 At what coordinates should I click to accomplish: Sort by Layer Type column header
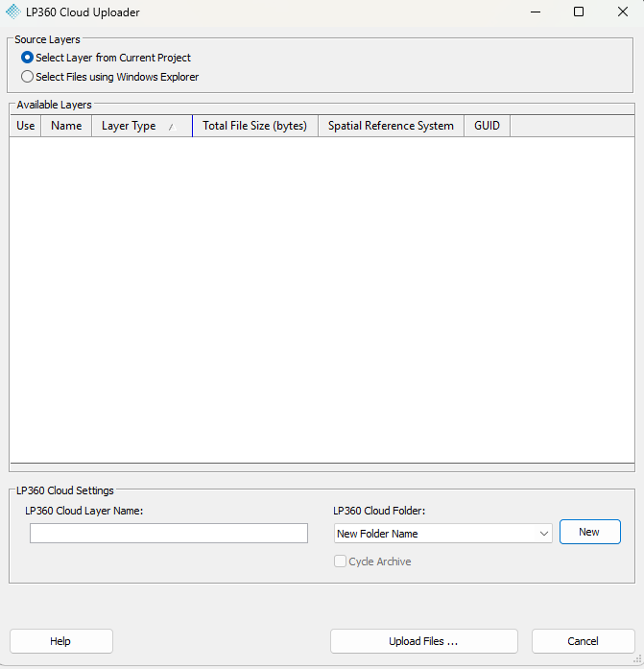142,126
